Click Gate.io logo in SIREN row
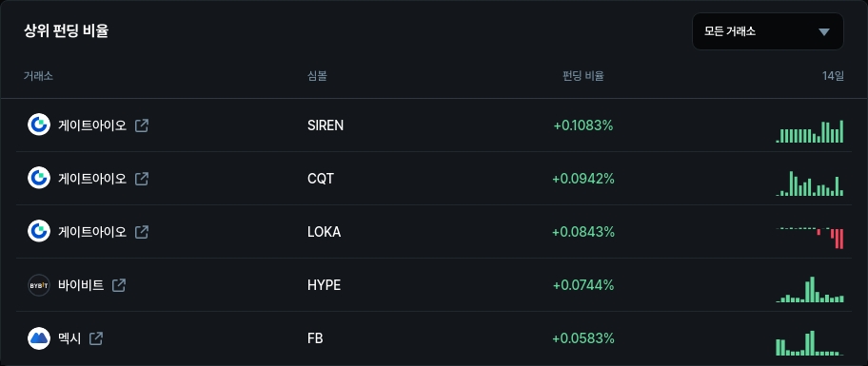868x366 pixels. [39, 125]
